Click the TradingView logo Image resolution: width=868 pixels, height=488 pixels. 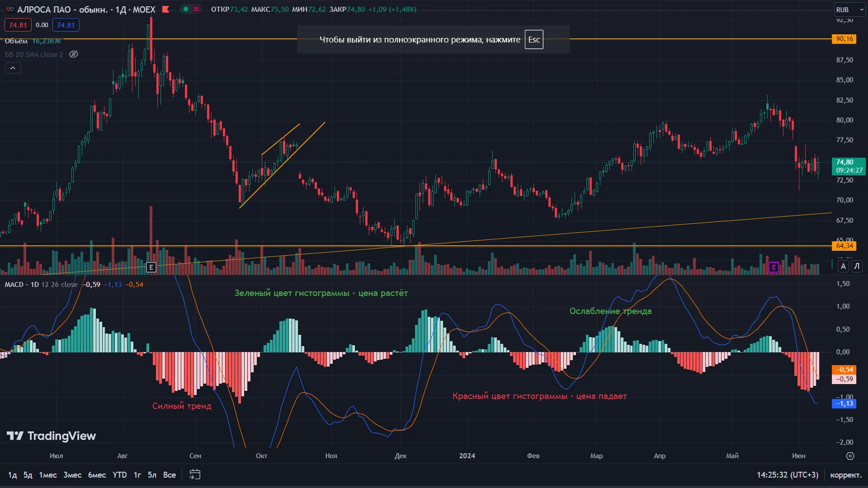pyautogui.click(x=51, y=436)
